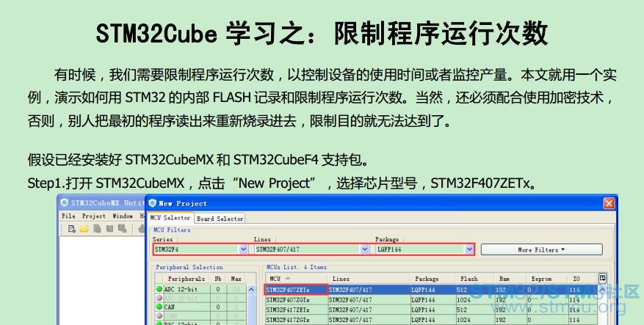The height and width of the screenshot is (325, 644).
Task: Click the green status dot for CAN
Action: pos(159,307)
